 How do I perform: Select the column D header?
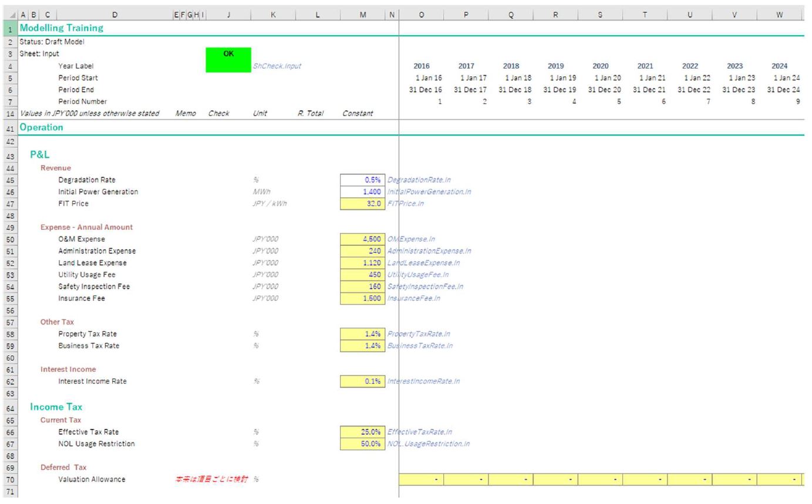click(x=114, y=15)
